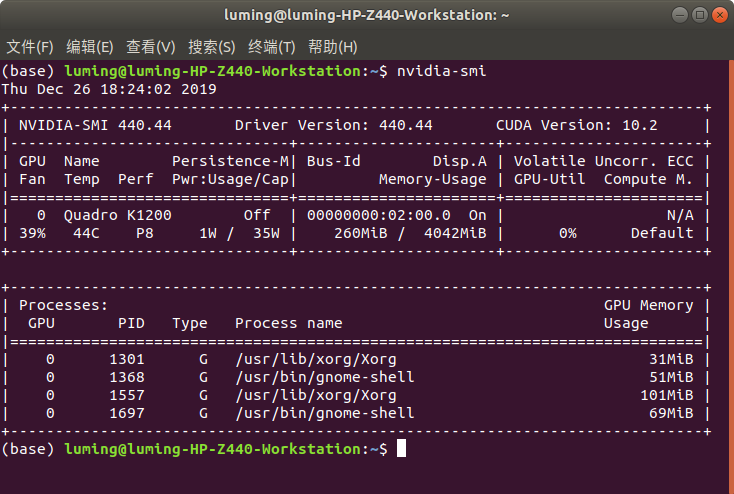734x494 pixels.
Task: Click Driver Version: 440.44 text
Action: (x=333, y=125)
